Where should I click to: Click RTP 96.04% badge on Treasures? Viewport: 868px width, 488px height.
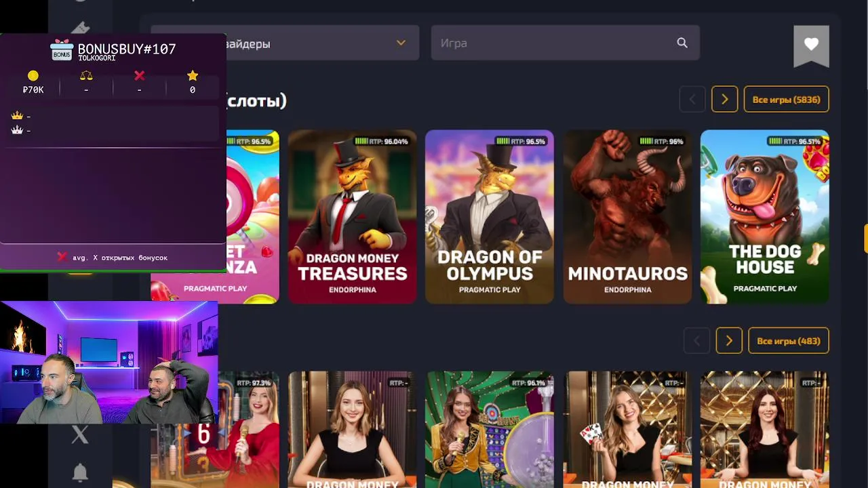pyautogui.click(x=381, y=142)
